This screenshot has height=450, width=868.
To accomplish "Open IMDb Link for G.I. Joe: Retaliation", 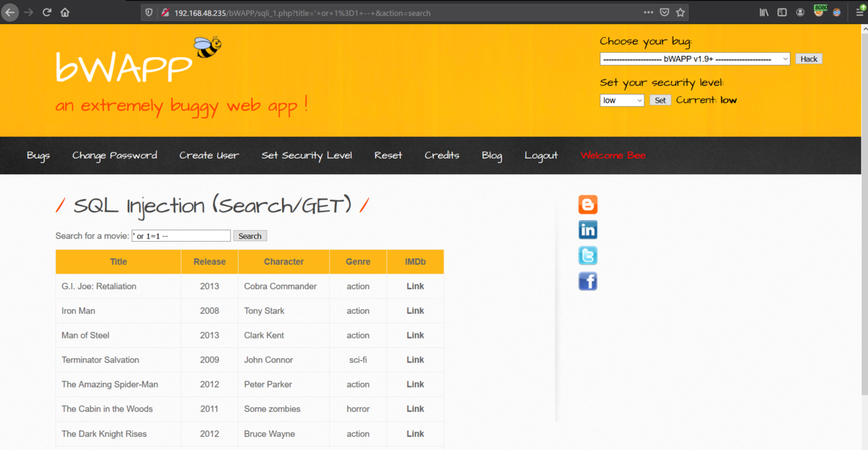I will click(x=415, y=286).
